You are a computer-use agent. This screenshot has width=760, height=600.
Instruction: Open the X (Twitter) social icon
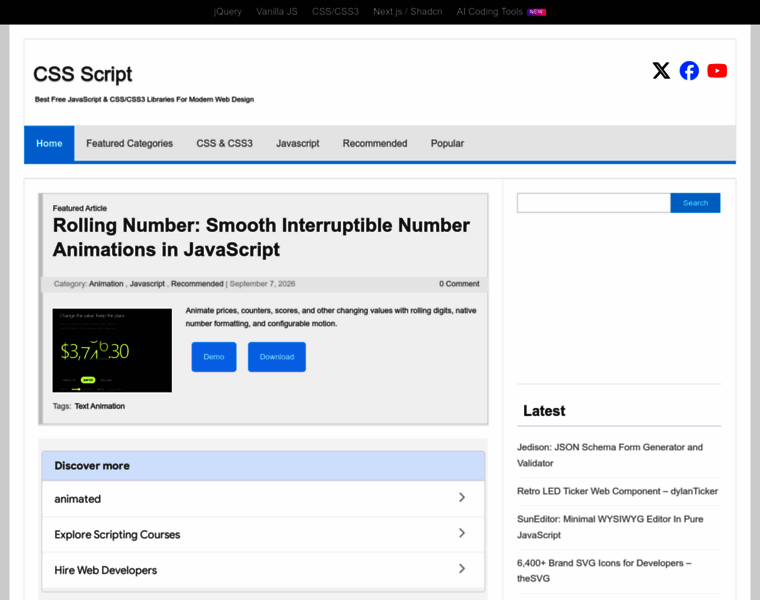[x=661, y=71]
